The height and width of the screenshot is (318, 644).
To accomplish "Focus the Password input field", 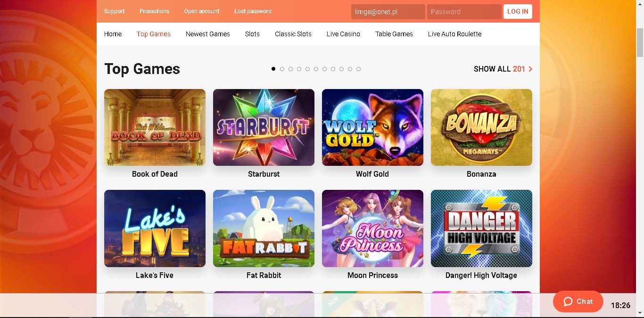I will (464, 12).
